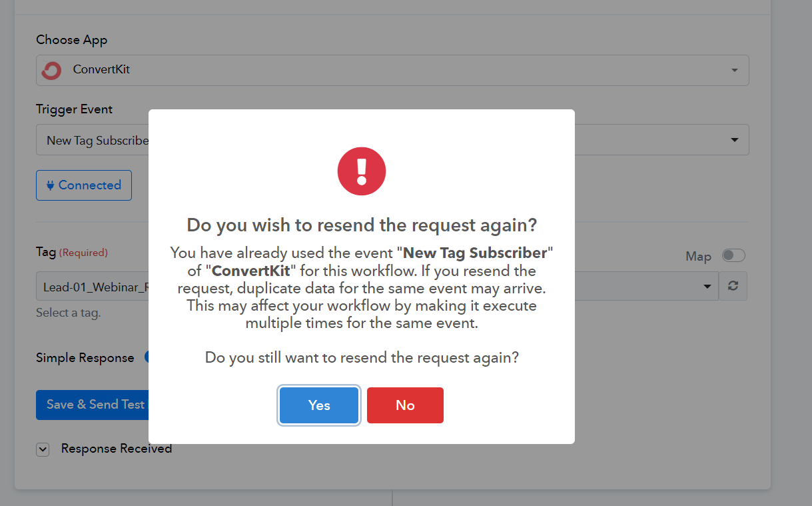
Task: Click the red exclamation warning icon
Action: [x=362, y=171]
